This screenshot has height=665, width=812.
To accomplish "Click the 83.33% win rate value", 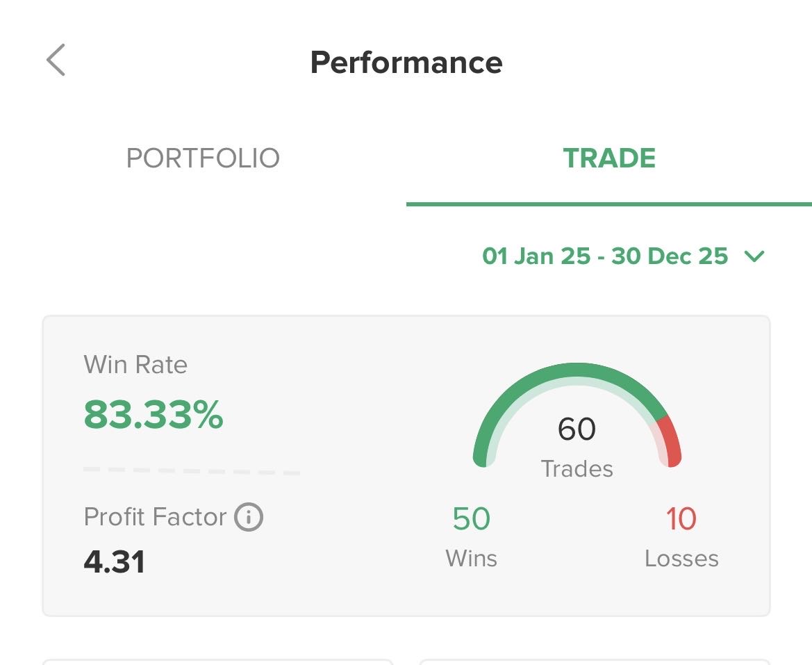I will tap(154, 415).
